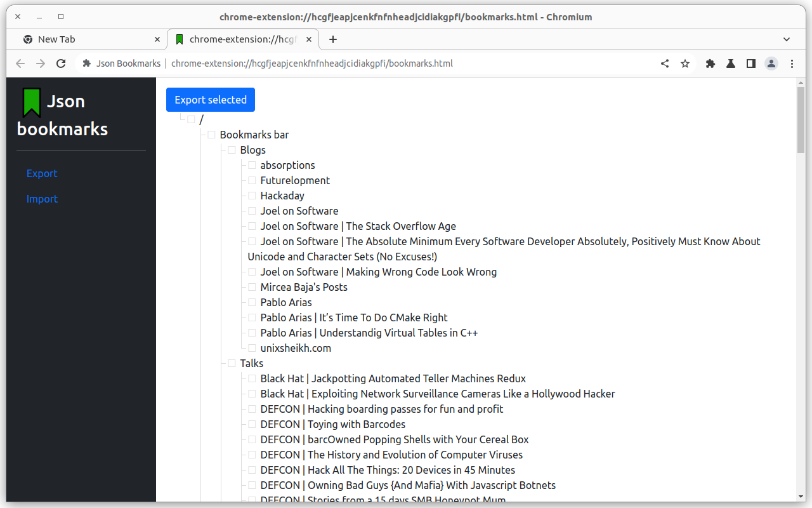The height and width of the screenshot is (508, 812).
Task: Open the browser extensions puzzle icon
Action: (710, 63)
